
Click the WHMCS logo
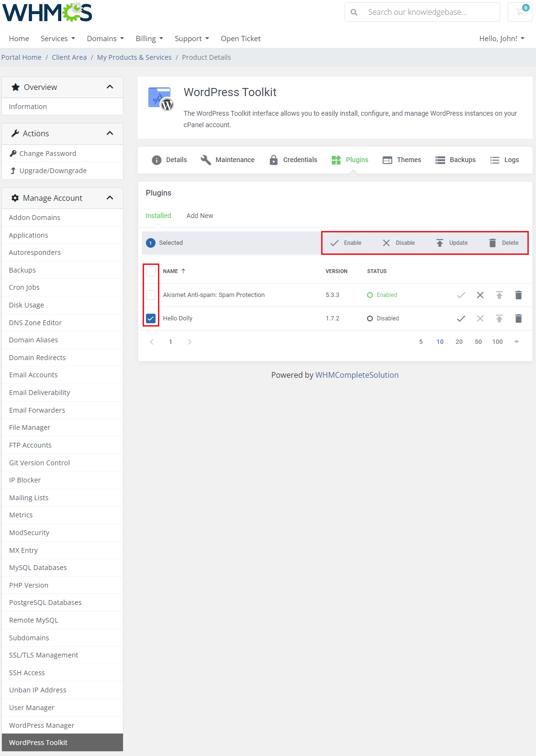click(x=47, y=12)
